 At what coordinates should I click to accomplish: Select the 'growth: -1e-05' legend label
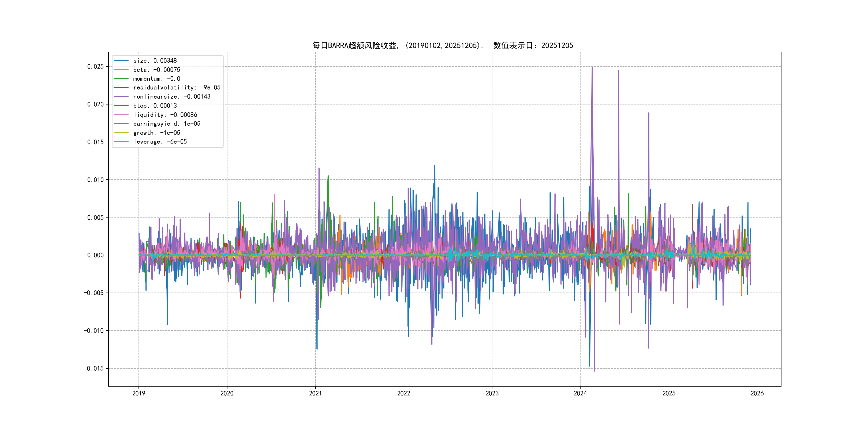pyautogui.click(x=156, y=133)
